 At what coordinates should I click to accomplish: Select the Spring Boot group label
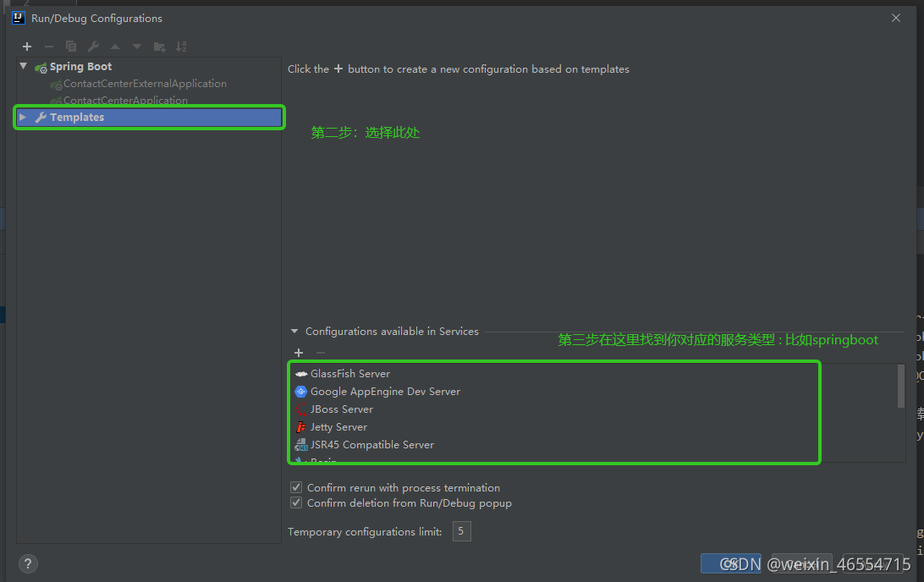click(x=80, y=67)
